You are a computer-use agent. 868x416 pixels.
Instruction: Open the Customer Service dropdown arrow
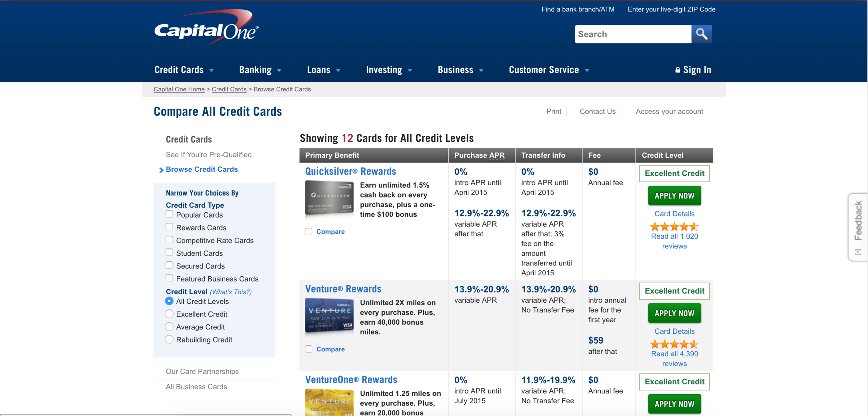[x=587, y=70]
